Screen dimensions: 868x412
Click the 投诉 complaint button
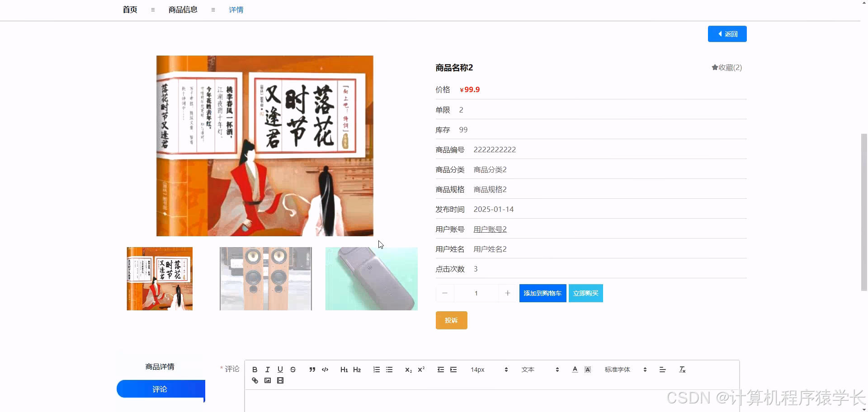(x=451, y=320)
